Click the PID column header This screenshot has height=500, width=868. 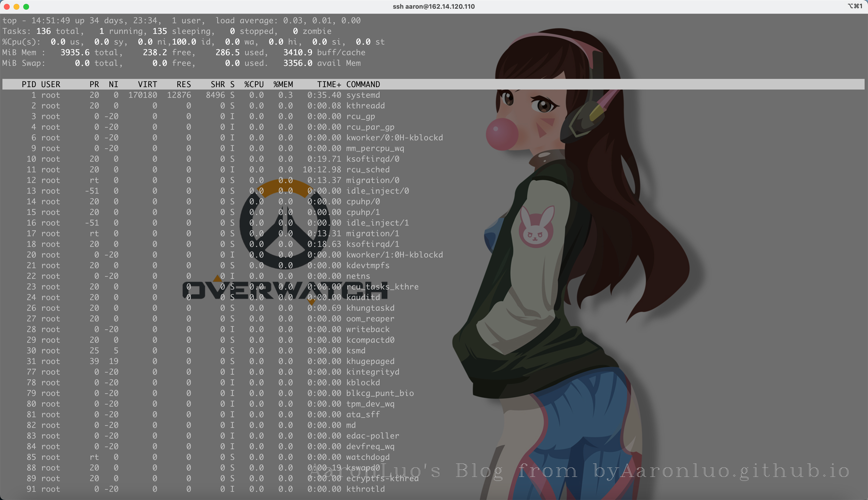[x=29, y=84]
